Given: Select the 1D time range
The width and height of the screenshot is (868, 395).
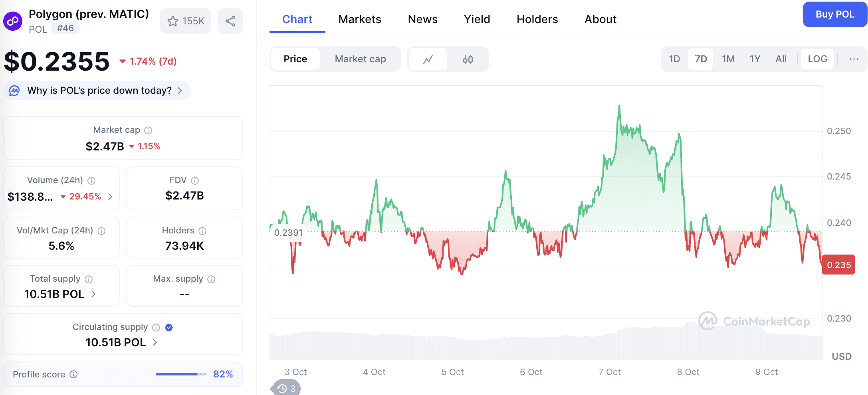Looking at the screenshot, I should point(674,59).
